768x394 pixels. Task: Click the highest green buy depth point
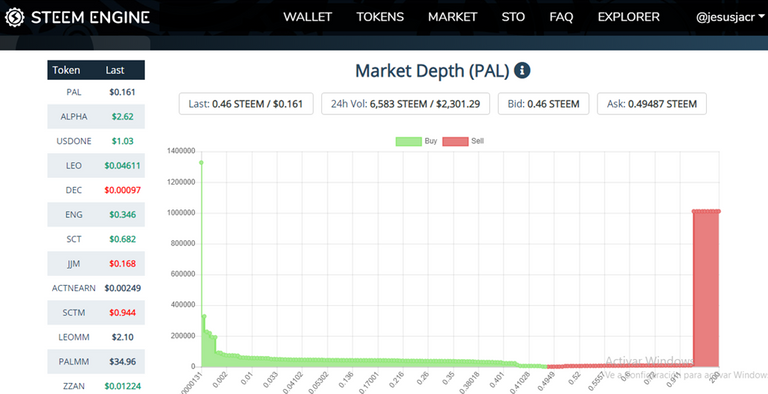[x=201, y=162]
